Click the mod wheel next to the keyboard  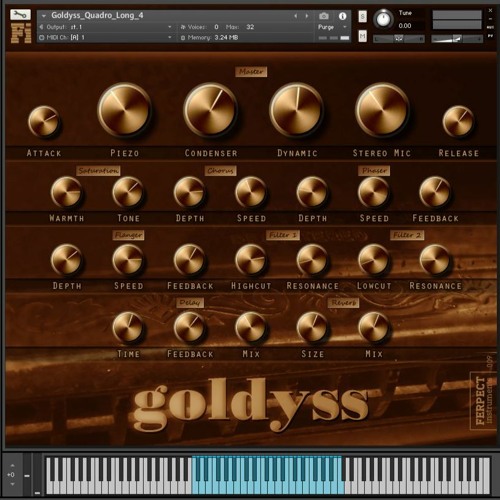(37, 475)
